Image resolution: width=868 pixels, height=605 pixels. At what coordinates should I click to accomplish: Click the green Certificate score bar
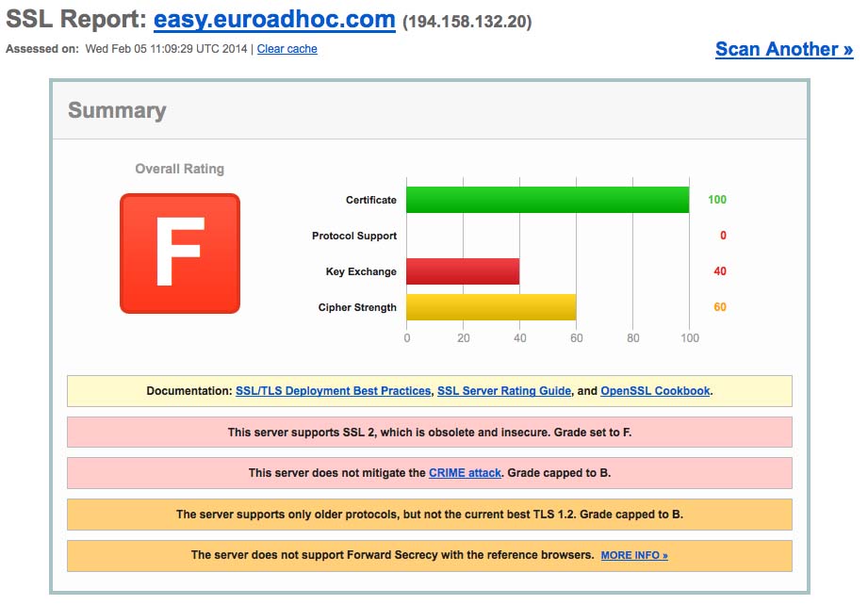(547, 200)
